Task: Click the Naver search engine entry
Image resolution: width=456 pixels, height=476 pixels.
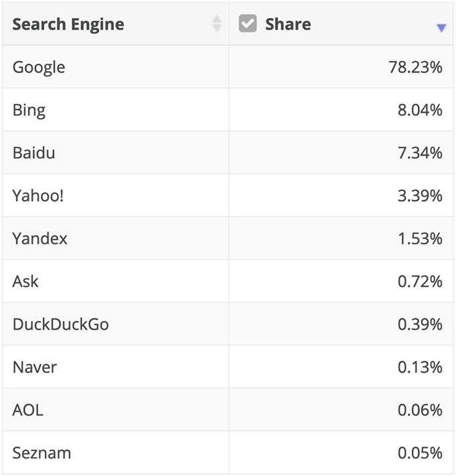Action: pos(35,367)
